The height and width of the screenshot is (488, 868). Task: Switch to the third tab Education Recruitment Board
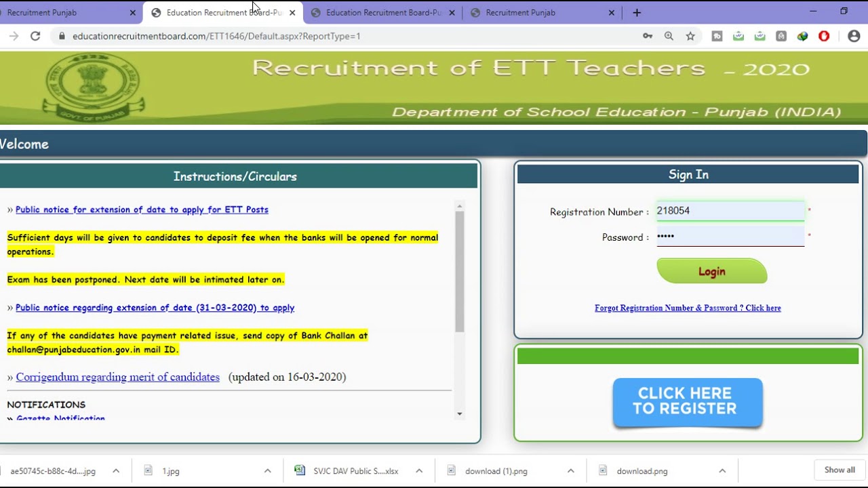click(x=383, y=12)
